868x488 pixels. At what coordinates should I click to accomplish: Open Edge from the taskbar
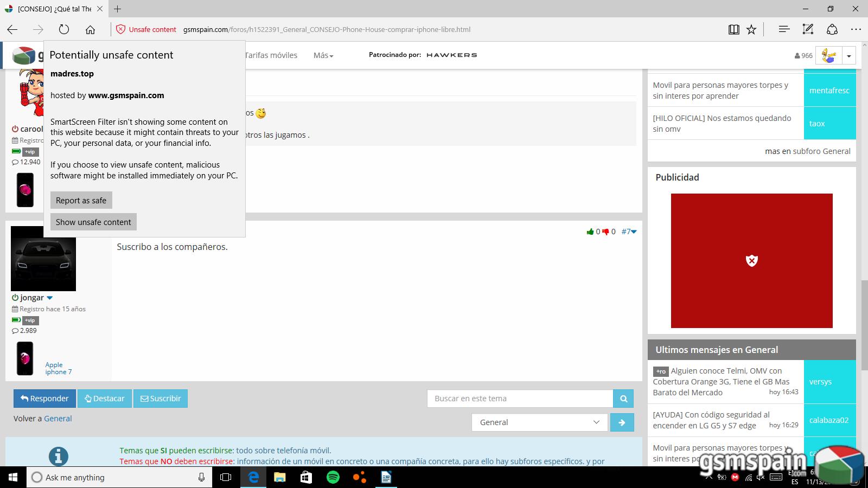coord(253,477)
